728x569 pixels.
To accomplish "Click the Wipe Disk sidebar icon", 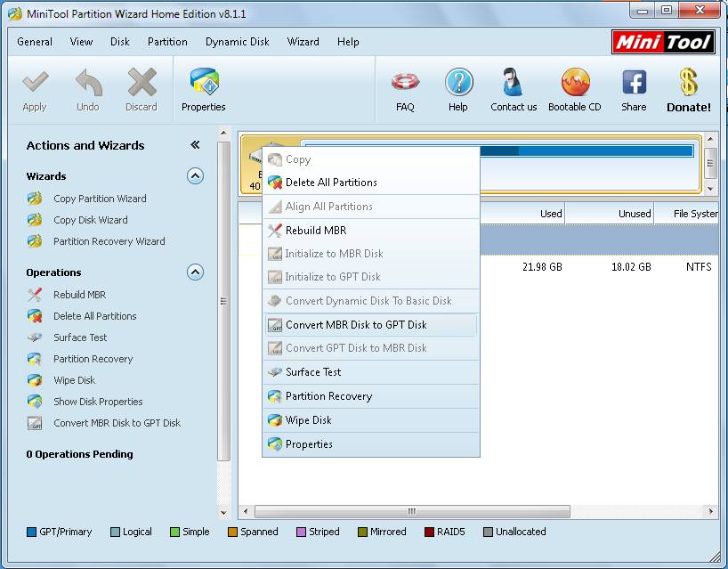I will click(x=35, y=380).
